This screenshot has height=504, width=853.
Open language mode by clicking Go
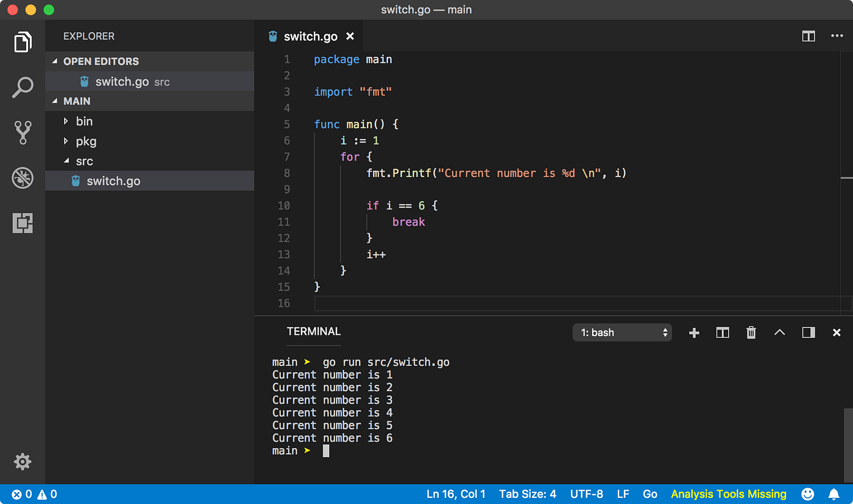650,494
